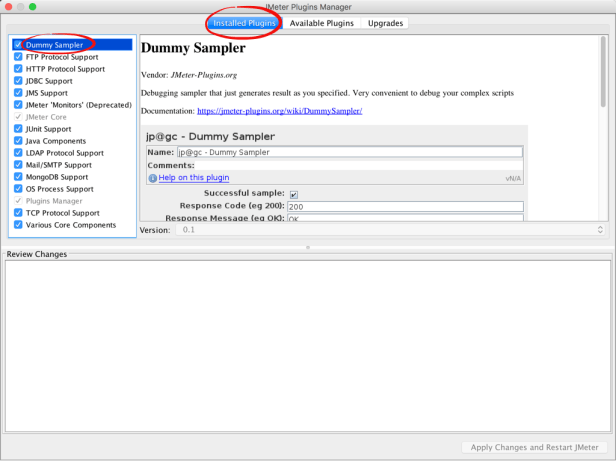Select the FTP Protocol Support row

(x=72, y=57)
